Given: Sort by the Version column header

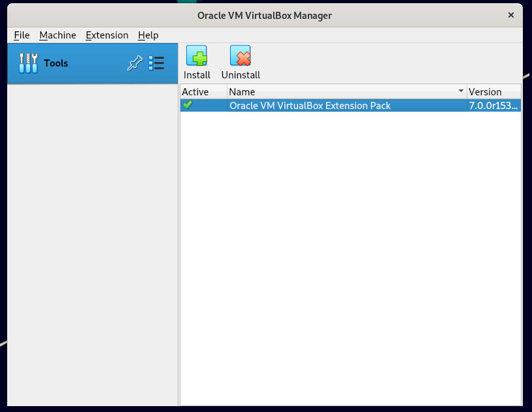Looking at the screenshot, I should [x=493, y=91].
